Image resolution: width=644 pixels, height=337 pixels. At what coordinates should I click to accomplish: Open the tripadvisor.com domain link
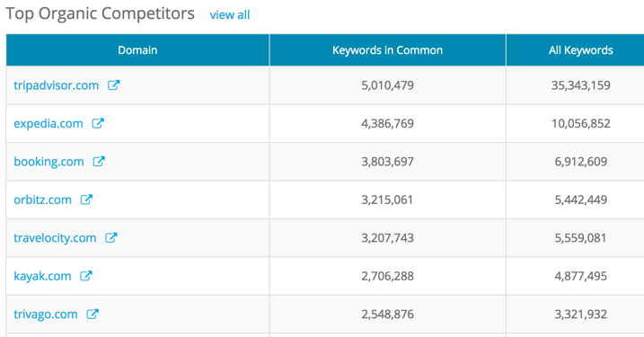pos(57,85)
